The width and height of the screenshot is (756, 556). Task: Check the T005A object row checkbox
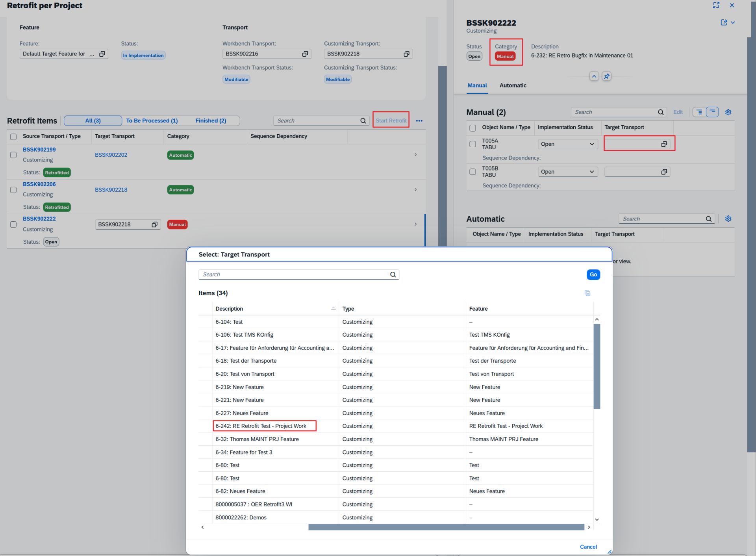(472, 144)
